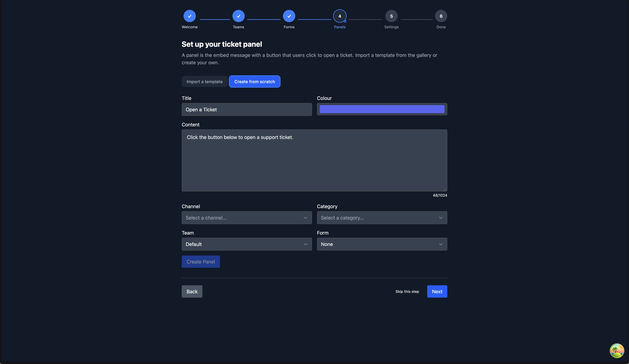
Task: Click the Create Panel button
Action: click(x=201, y=262)
